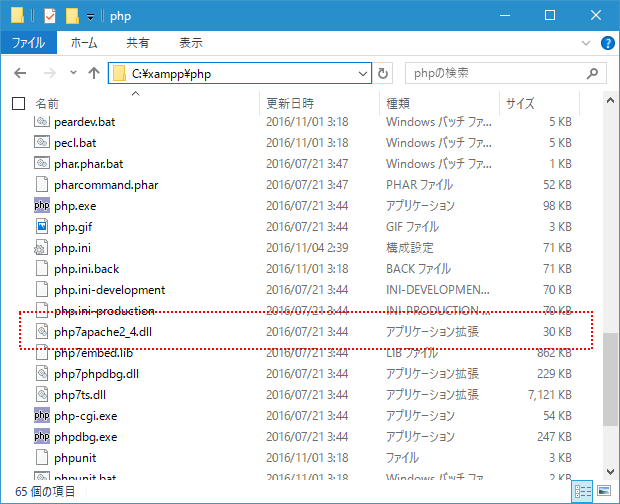The image size is (620, 504).
Task: Select the php7phpdbg.dll file icon
Action: pos(42,373)
